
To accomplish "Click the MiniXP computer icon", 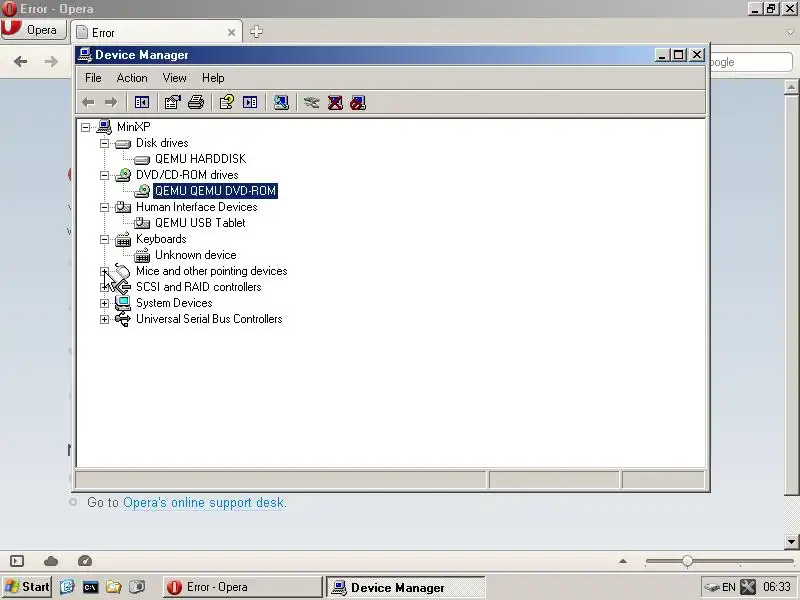I will point(105,127).
